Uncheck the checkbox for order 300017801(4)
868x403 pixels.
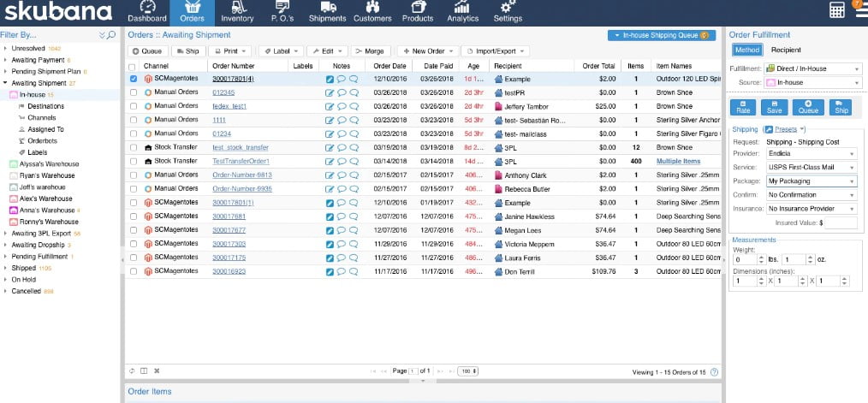tap(133, 79)
